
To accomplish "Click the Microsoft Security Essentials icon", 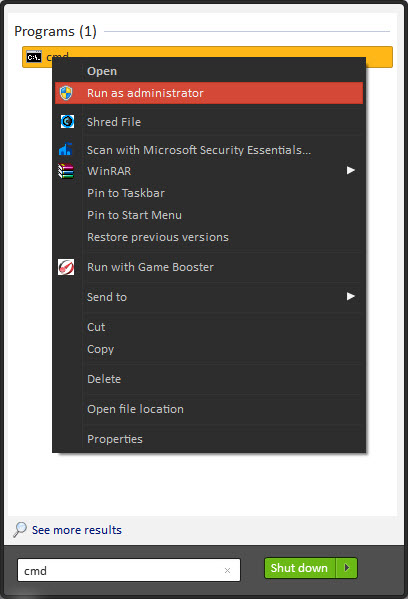I will coord(66,149).
